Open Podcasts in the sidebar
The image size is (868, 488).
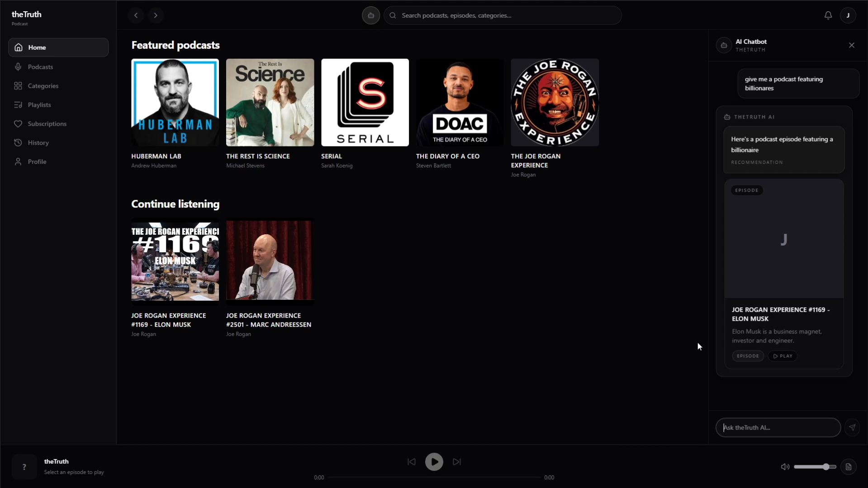pos(58,67)
